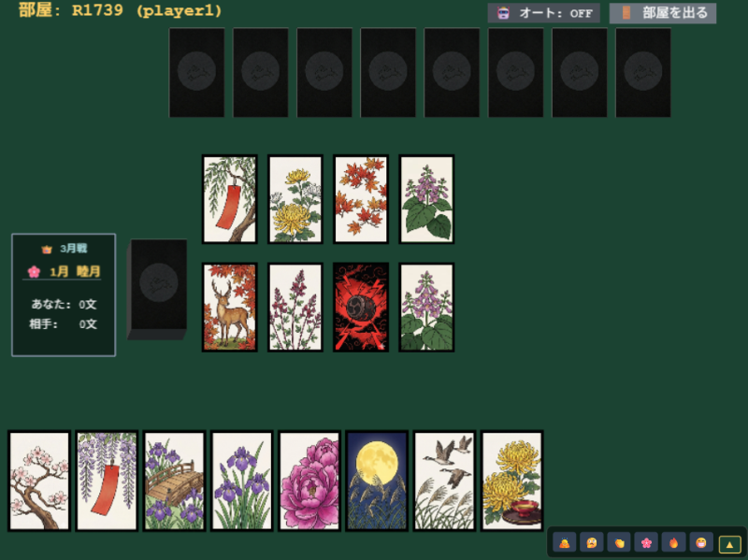This screenshot has height=560, width=748.
Task: Send the clapping hands emote
Action: click(x=619, y=543)
